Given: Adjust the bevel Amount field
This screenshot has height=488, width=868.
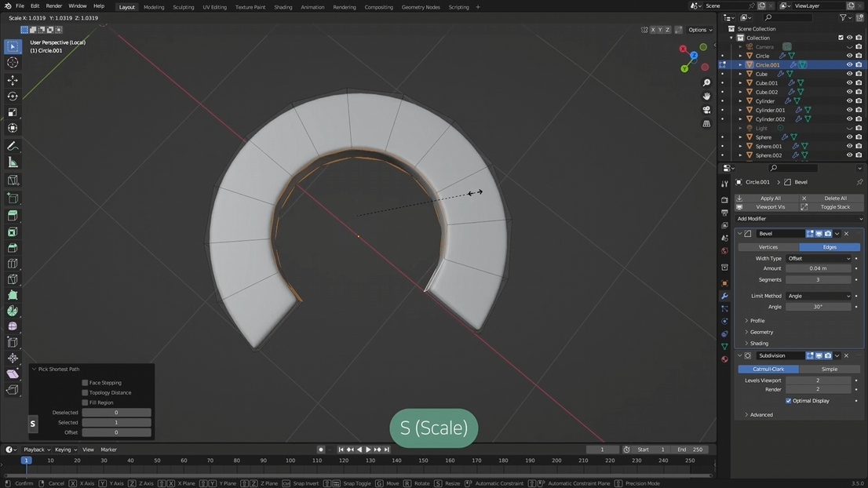Looking at the screenshot, I should point(819,268).
